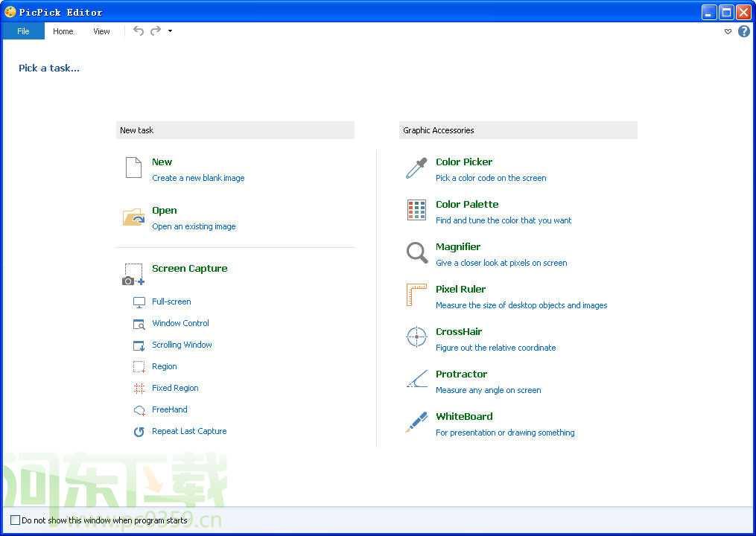Click the Protractor angle icon

416,379
